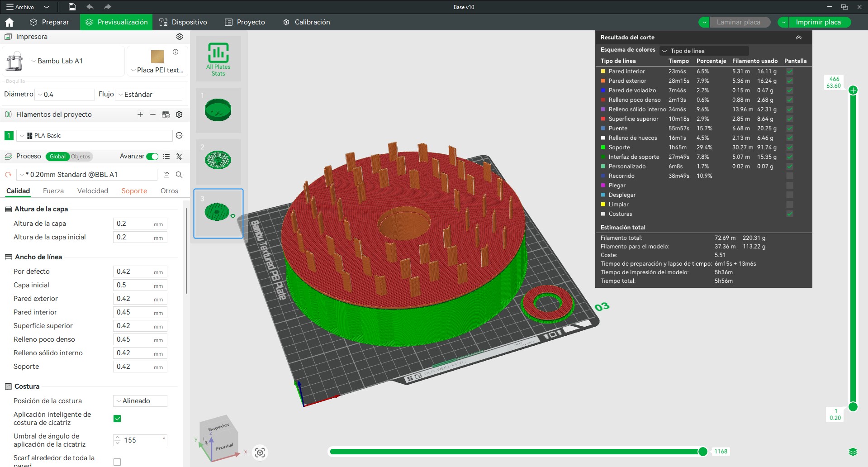Open nozzle Diámetro 0.4 dropdown

coord(65,95)
